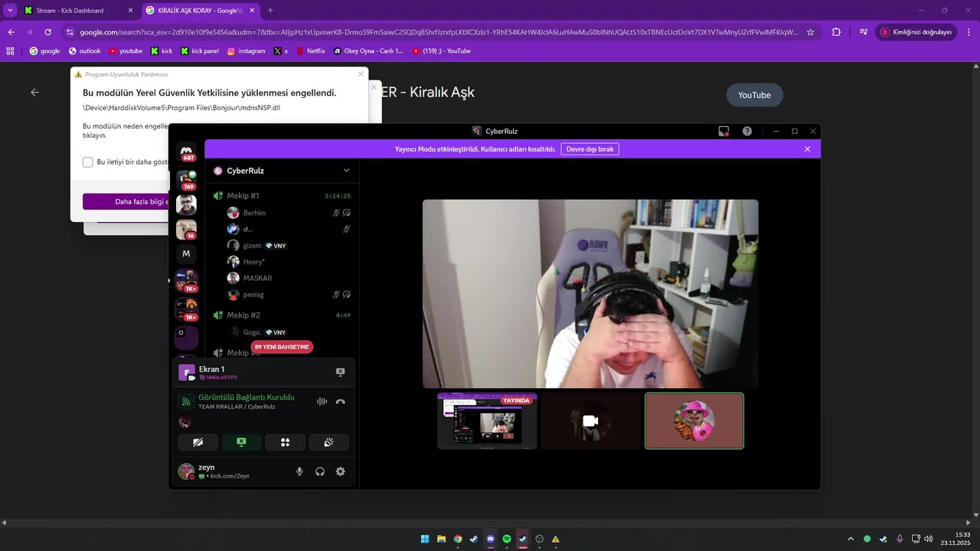The image size is (980, 551).
Task: Open the server with 16 notification badge
Action: [187, 230]
